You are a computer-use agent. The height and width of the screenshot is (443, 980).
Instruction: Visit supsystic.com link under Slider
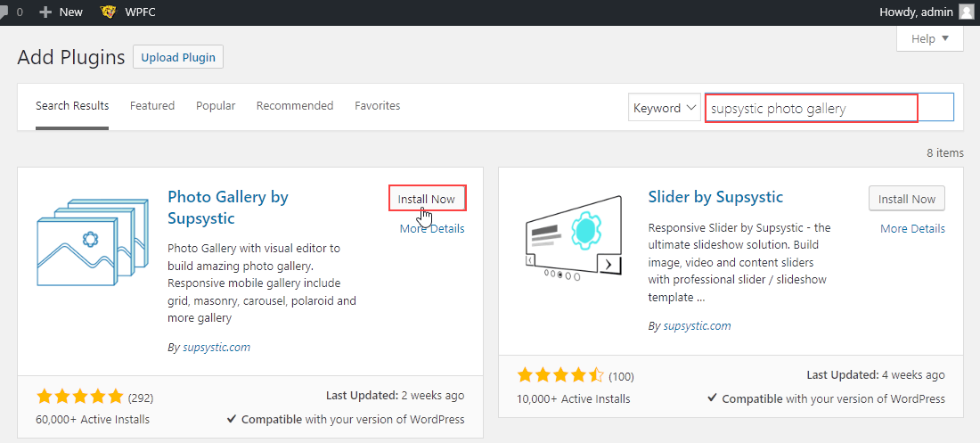click(x=697, y=326)
